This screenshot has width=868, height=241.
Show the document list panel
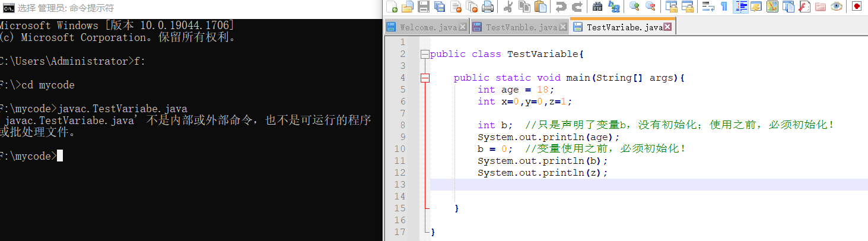pyautogui.click(x=788, y=7)
